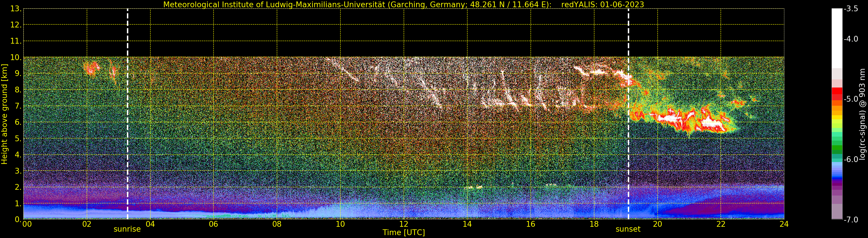Click the time axis tick label '20'

(657, 224)
